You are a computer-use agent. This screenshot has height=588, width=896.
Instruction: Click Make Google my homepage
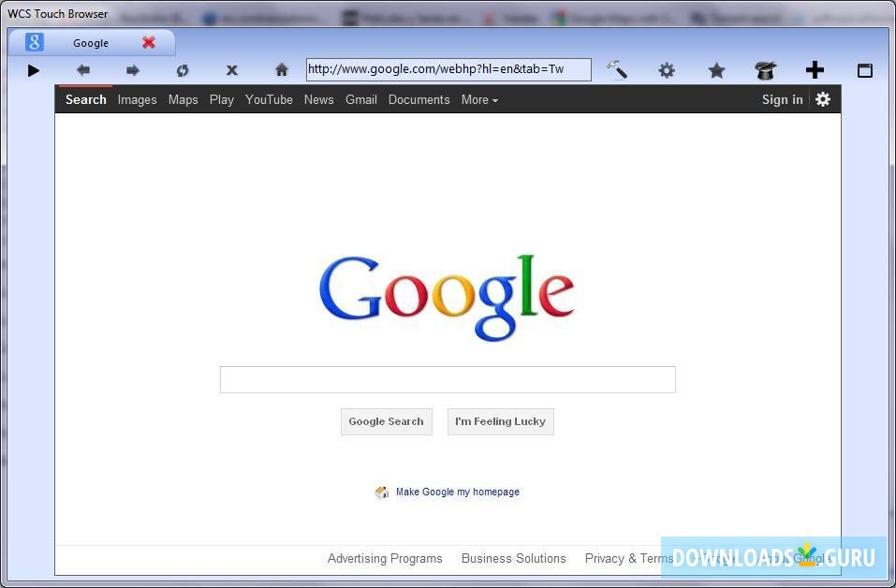[x=457, y=492]
